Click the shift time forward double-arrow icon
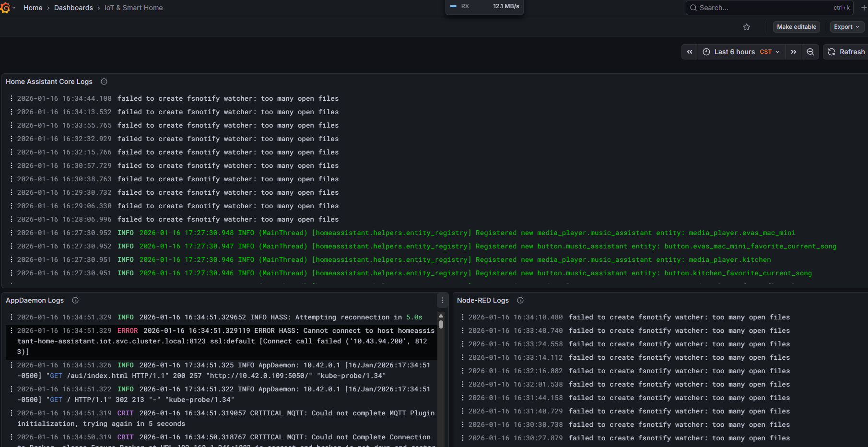868x447 pixels. coord(794,51)
